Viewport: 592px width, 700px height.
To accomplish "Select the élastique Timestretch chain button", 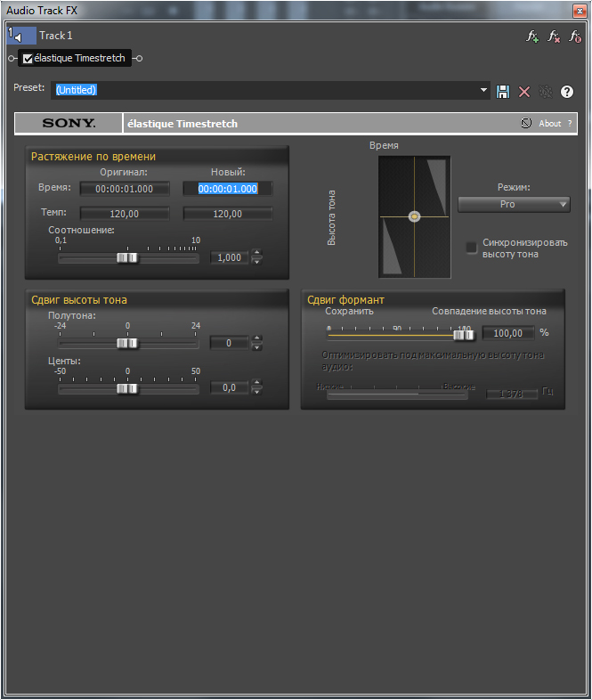I will tap(75, 58).
